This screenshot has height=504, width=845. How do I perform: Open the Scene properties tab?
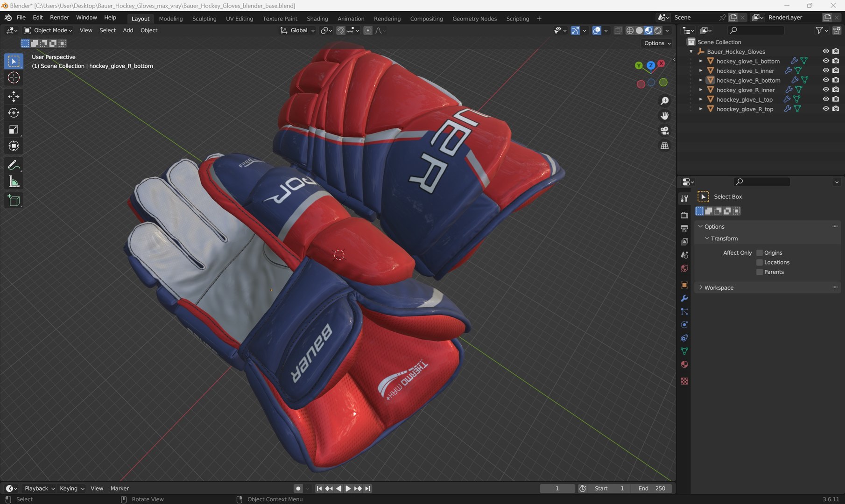click(x=684, y=255)
